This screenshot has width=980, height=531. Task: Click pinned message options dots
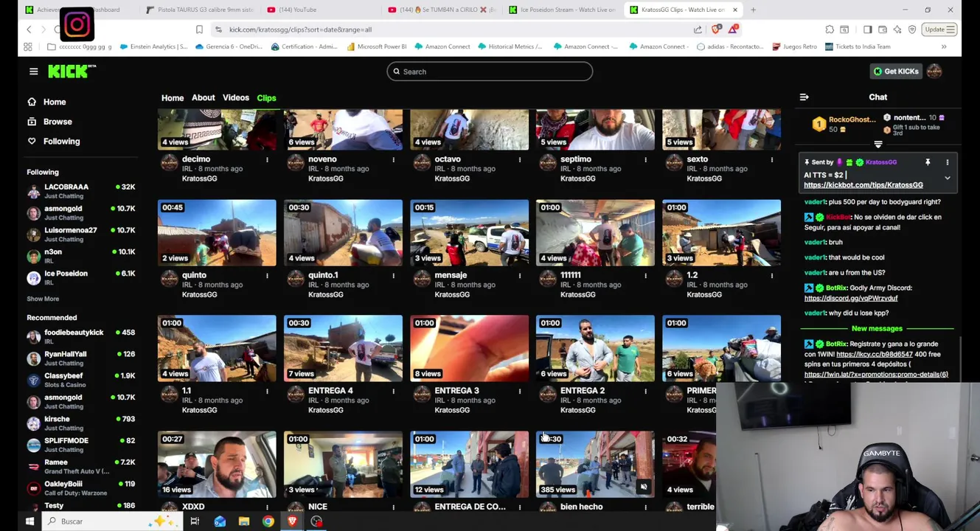pyautogui.click(x=948, y=162)
